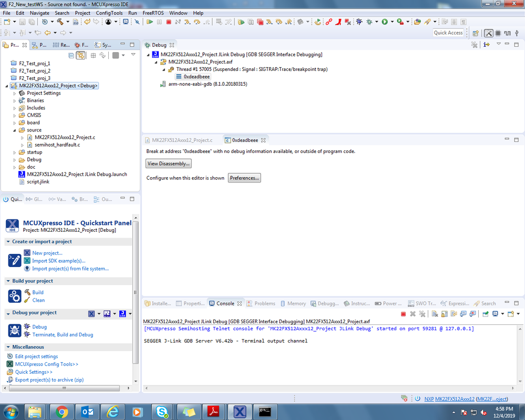Expand the CMSIS folder node
This screenshot has width=525, height=420.
point(14,116)
